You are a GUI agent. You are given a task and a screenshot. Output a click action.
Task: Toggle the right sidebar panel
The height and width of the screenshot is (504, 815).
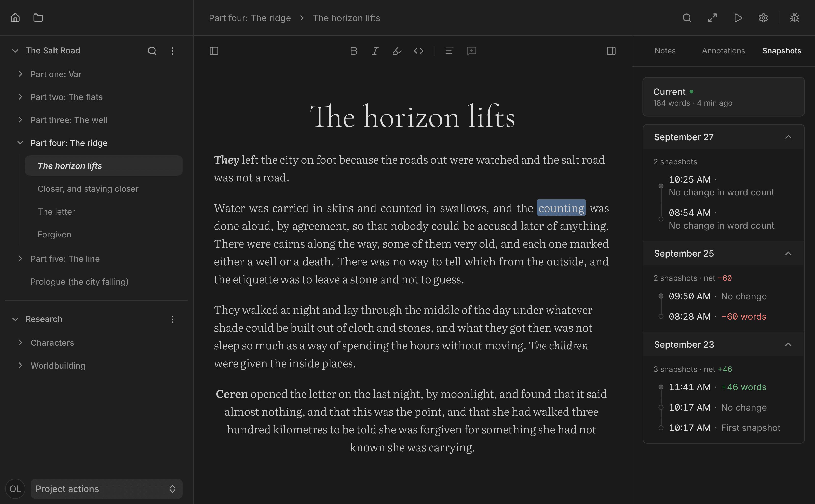[611, 51]
